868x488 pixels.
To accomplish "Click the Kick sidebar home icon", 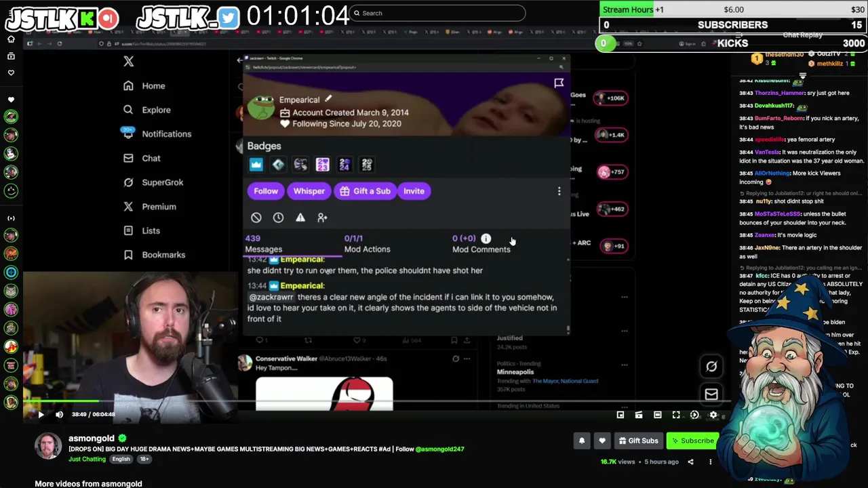I will [x=11, y=39].
